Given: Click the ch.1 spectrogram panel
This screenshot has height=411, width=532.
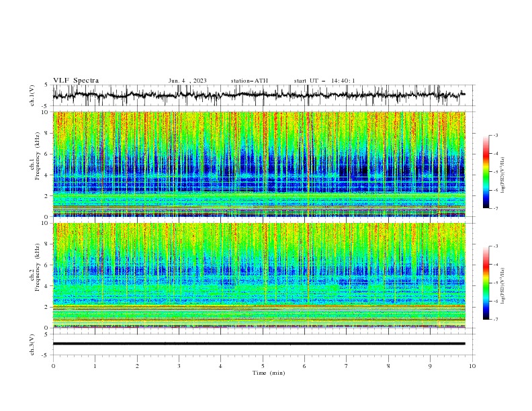Looking at the screenshot, I should [x=259, y=164].
